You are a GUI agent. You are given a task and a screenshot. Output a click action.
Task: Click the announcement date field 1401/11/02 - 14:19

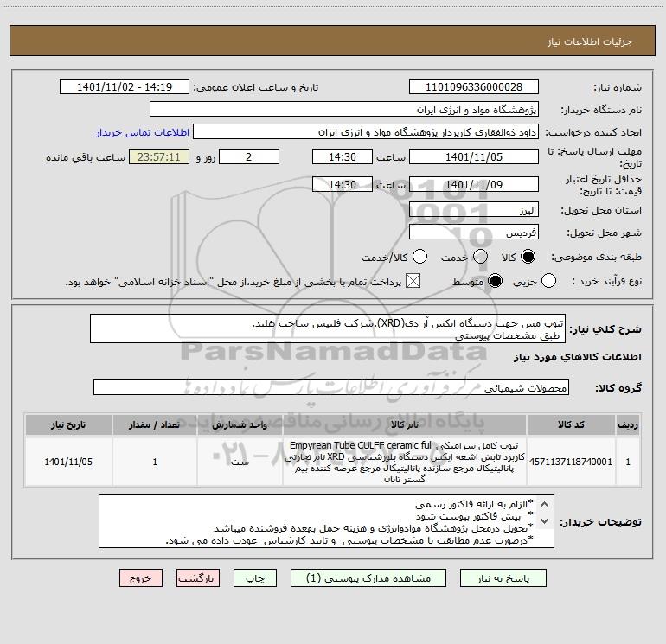[125, 87]
